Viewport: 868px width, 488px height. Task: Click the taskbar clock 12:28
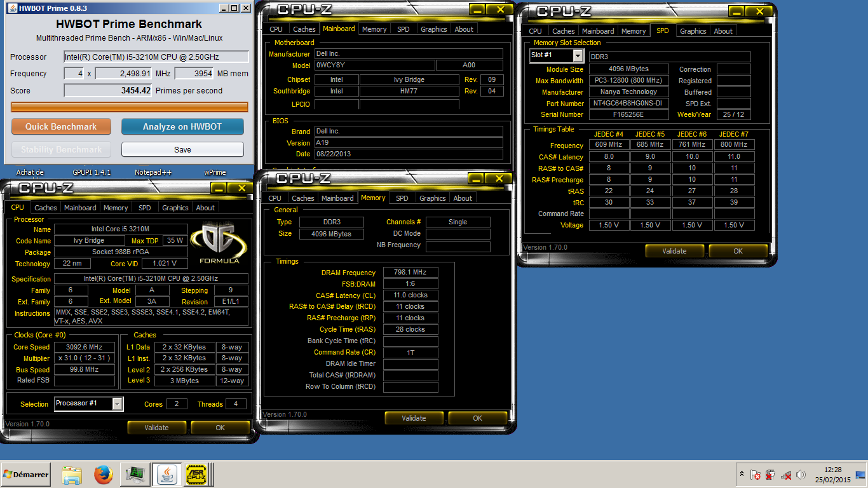pyautogui.click(x=832, y=470)
